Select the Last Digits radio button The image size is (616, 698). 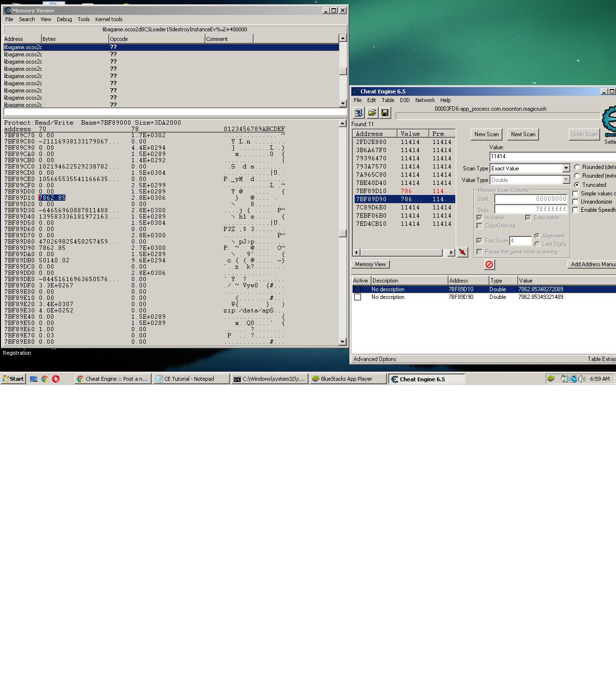pos(538,244)
